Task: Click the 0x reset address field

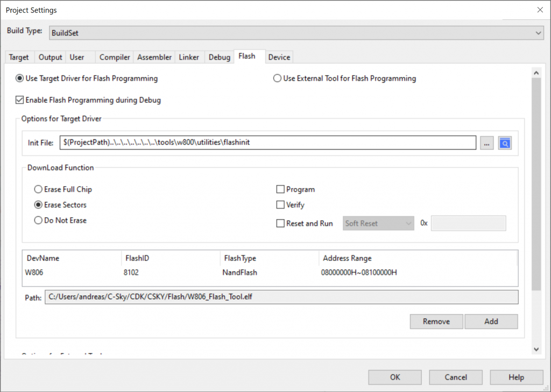Action: (469, 223)
